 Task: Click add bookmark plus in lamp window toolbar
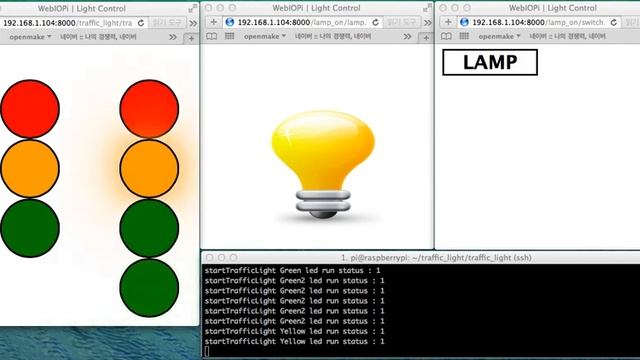[213, 22]
